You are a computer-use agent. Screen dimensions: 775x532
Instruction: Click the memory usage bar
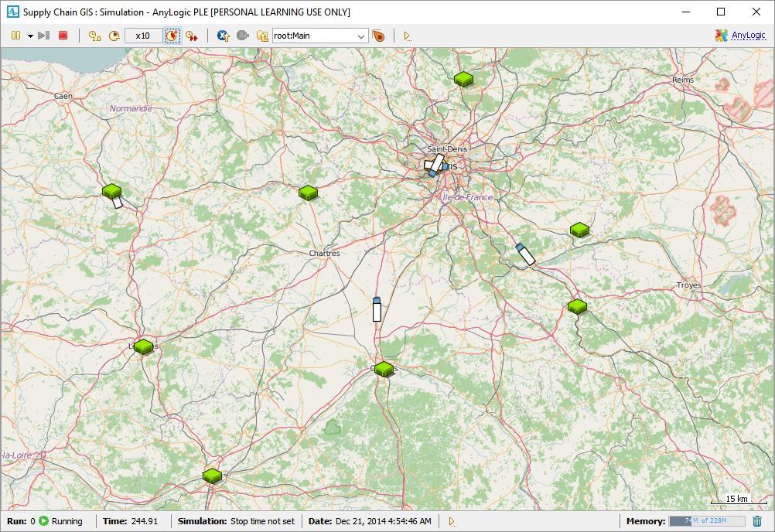[707, 520]
